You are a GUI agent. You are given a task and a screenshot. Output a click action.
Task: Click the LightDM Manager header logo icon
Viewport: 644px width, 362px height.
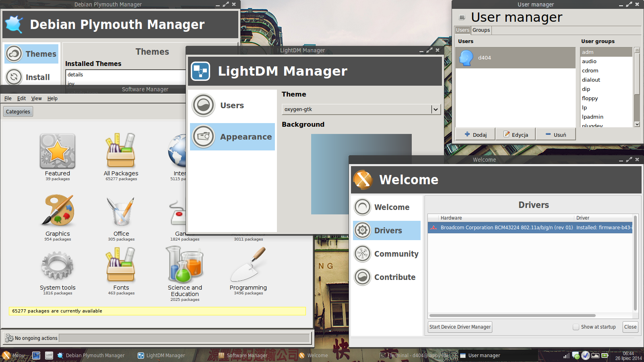click(x=200, y=71)
